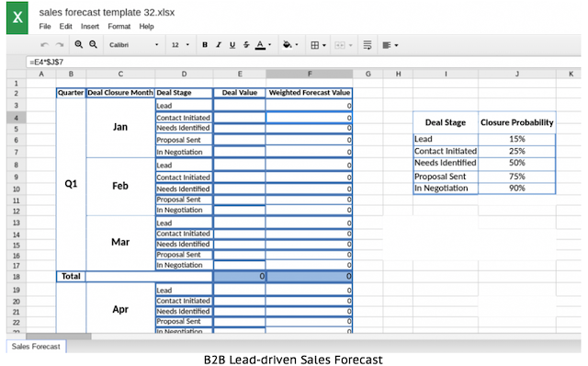Click the Closure Probability header cell
This screenshot has width=588, height=366.
[x=516, y=122]
